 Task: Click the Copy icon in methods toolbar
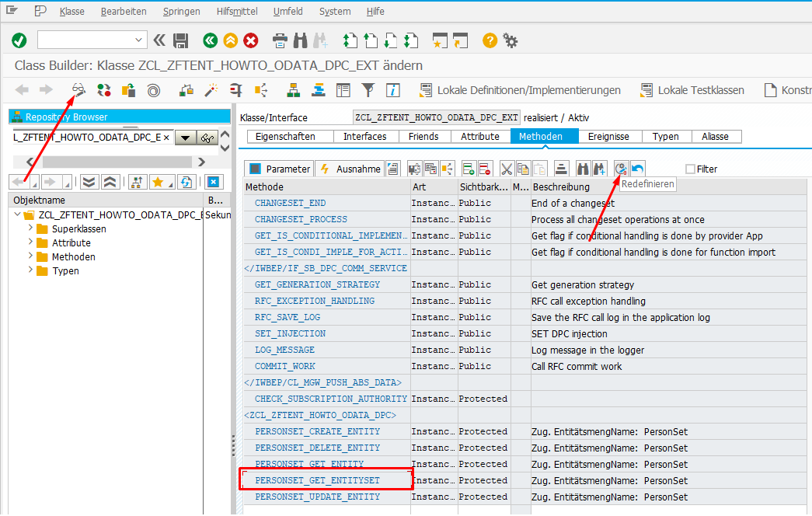coord(523,169)
